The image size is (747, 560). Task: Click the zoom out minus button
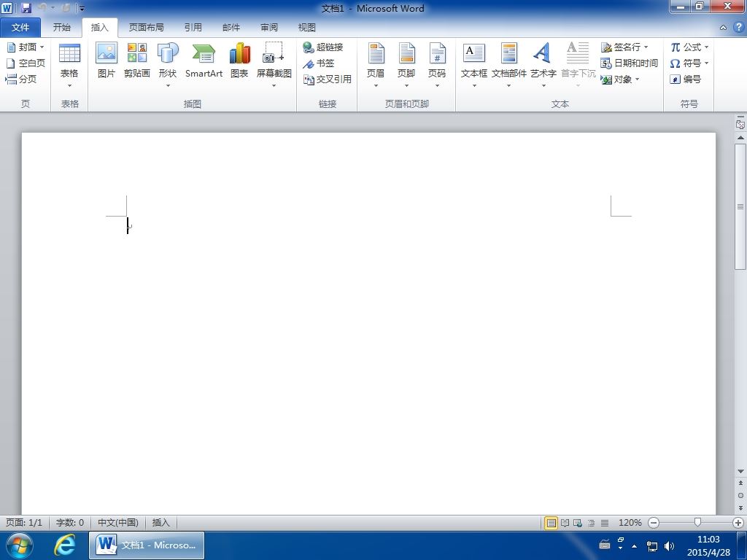point(654,523)
